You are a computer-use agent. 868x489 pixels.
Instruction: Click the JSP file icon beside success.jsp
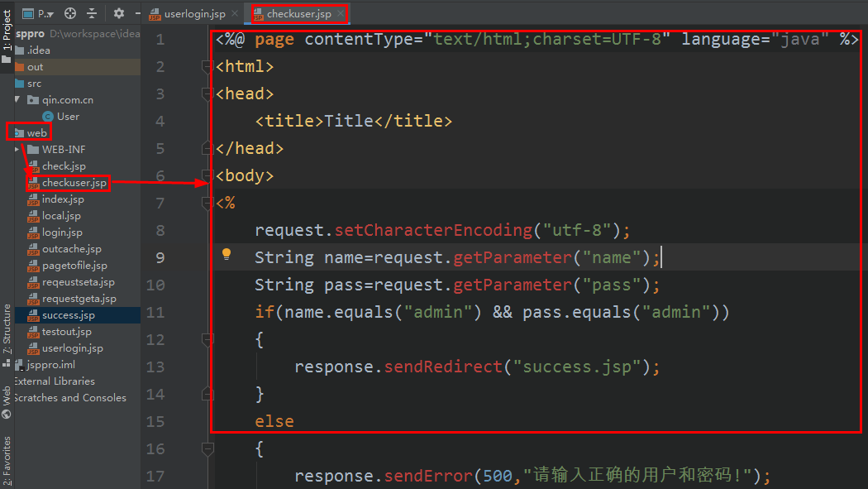click(x=33, y=315)
